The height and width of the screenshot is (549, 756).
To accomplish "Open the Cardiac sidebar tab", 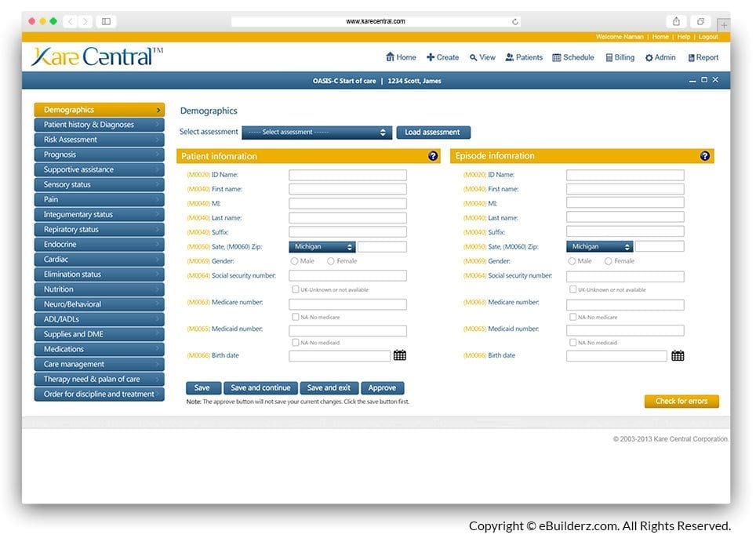I will coord(100,260).
